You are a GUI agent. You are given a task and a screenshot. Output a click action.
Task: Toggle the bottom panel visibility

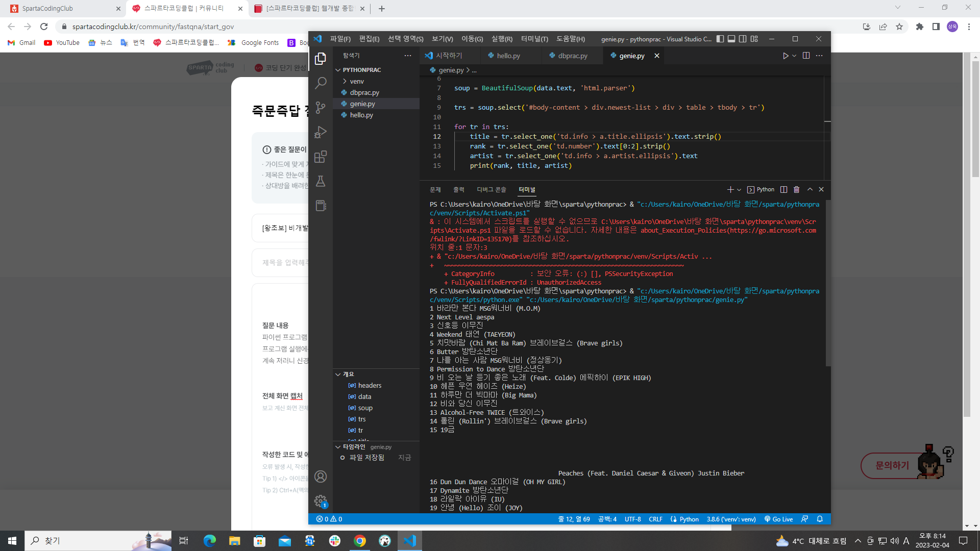731,39
